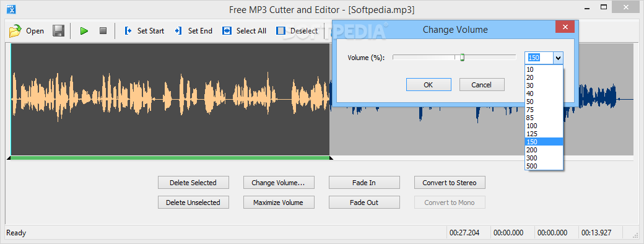Choose 500 in the volume list
Image resolution: width=644 pixels, height=244 pixels.
(x=544, y=166)
